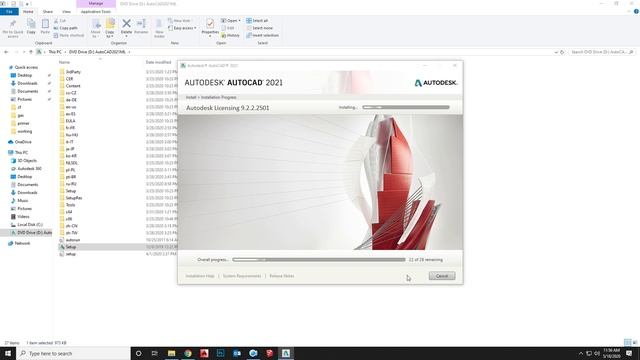Click the refresh icon beside address bar

[x=562, y=52]
